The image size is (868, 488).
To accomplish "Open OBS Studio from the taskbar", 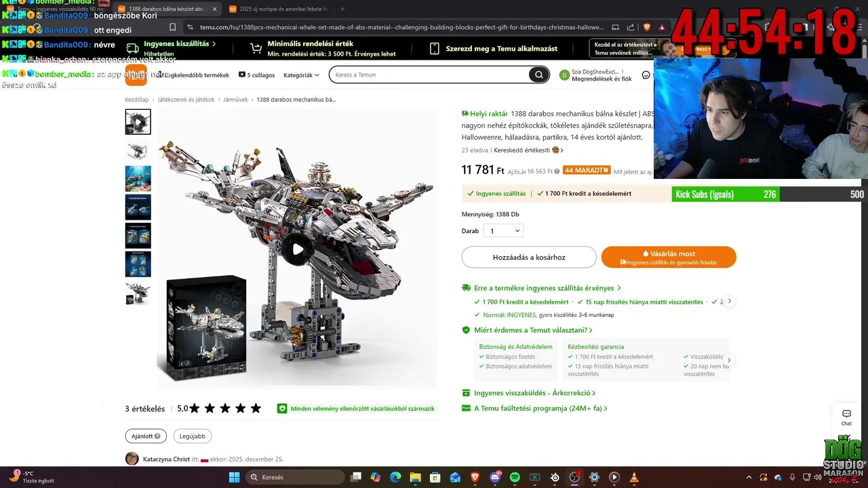I will (x=574, y=477).
